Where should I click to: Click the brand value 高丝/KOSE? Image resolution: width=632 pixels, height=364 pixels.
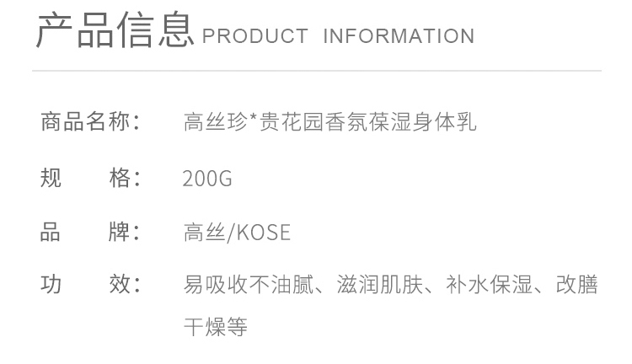pos(237,233)
